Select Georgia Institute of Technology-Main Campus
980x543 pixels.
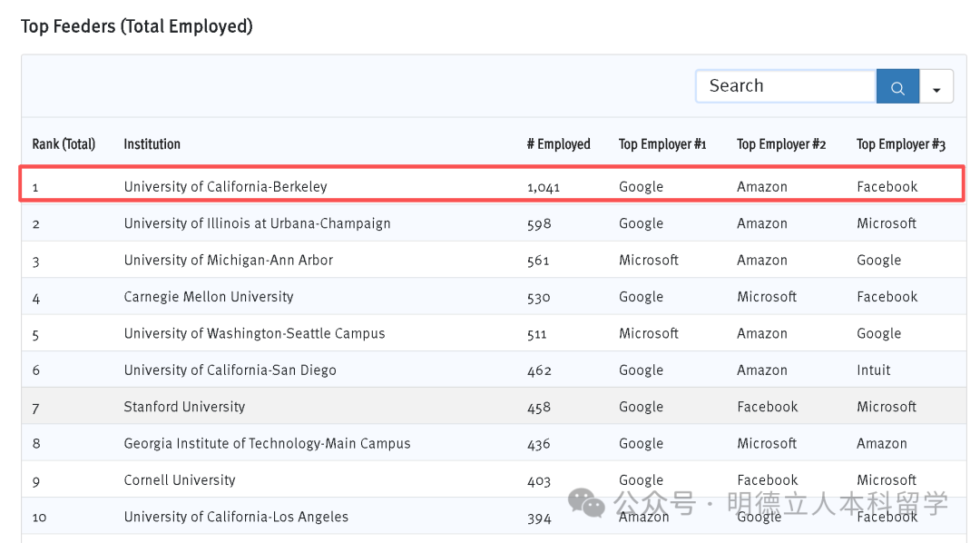(x=267, y=443)
